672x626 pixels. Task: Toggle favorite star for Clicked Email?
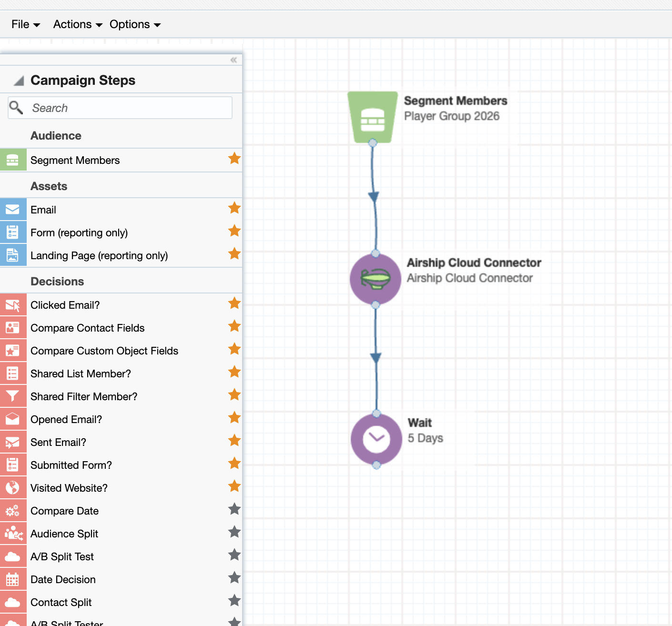click(x=234, y=303)
